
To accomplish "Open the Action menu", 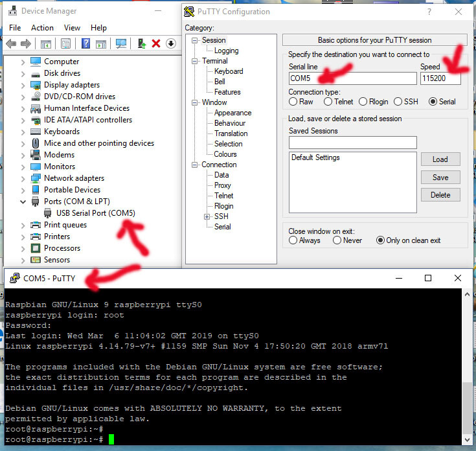I will point(42,28).
